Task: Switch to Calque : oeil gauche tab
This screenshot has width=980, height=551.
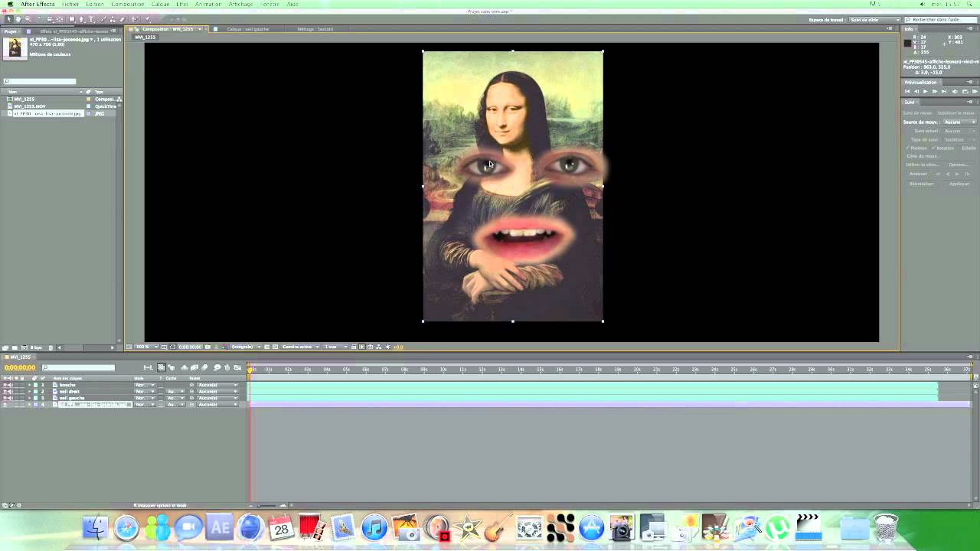Action: point(248,29)
